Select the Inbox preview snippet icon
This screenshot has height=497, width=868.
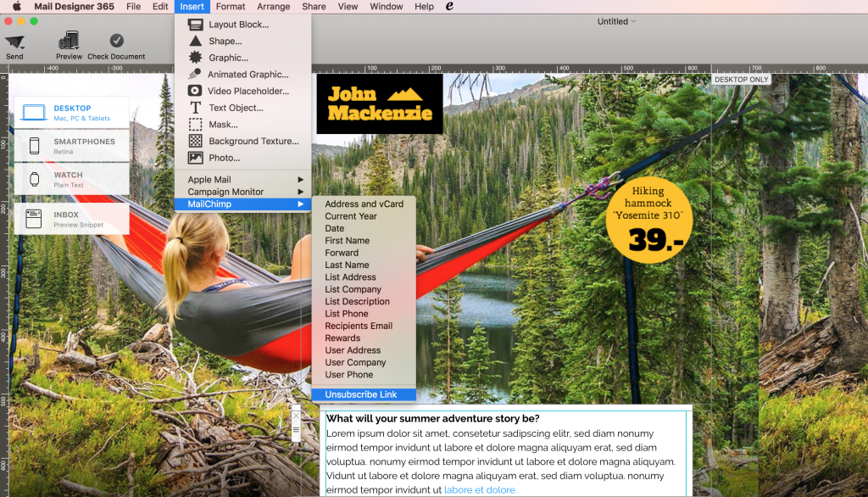tap(34, 219)
